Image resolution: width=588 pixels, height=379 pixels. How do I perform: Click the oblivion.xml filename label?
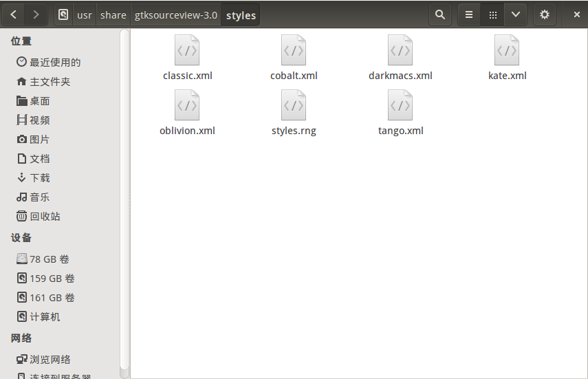[x=187, y=131]
